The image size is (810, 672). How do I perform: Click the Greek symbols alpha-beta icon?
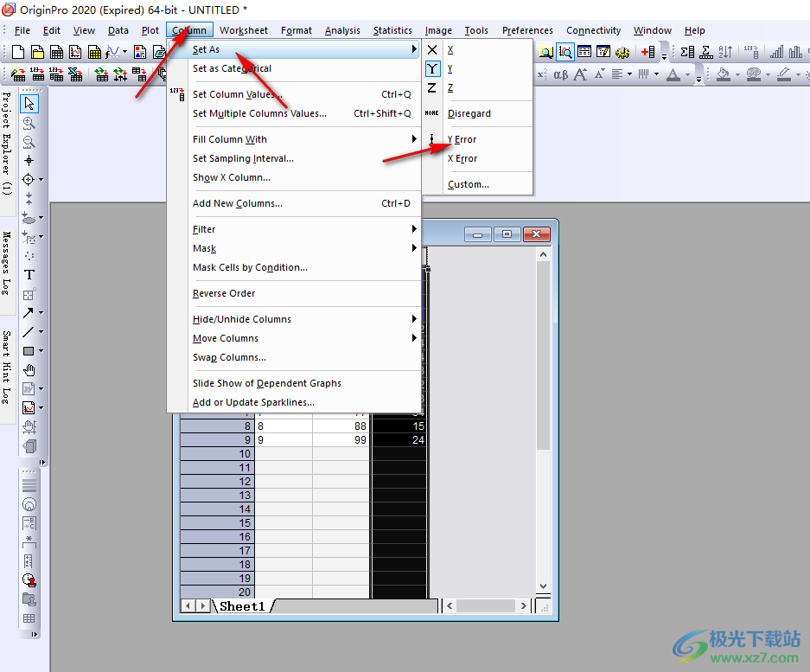point(561,75)
